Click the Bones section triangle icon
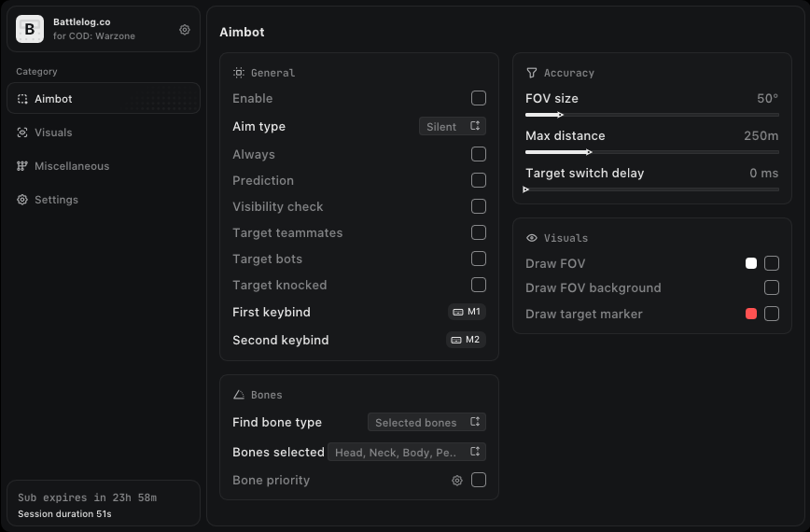Viewport: 810px width, 532px height. 238,395
